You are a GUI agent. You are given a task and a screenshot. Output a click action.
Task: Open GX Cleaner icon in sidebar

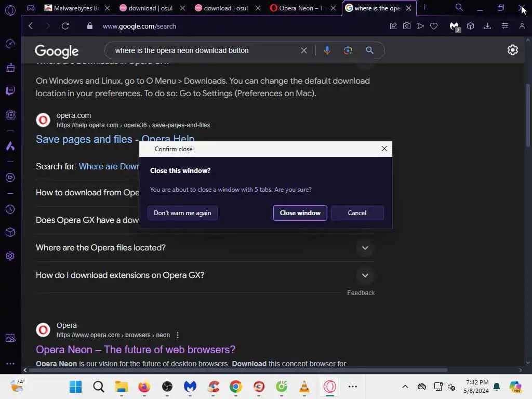[10, 68]
